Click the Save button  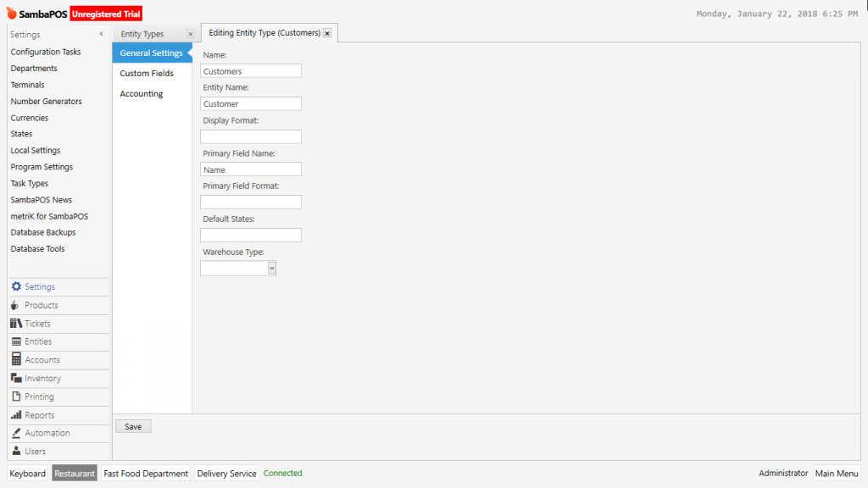click(x=133, y=427)
